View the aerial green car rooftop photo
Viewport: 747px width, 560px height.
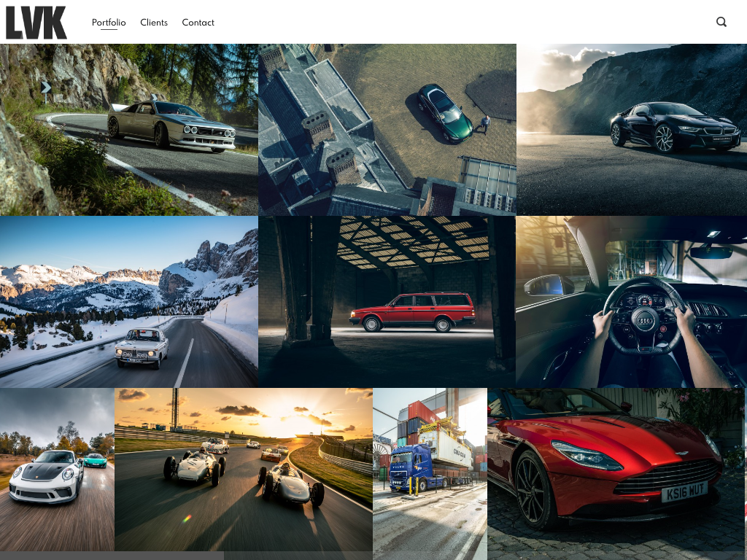[x=387, y=130]
